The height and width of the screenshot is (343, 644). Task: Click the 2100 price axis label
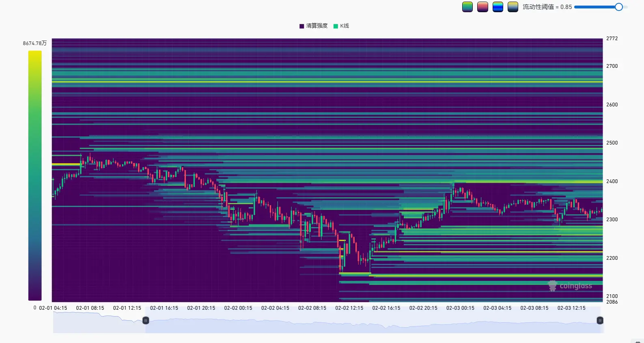pyautogui.click(x=612, y=296)
